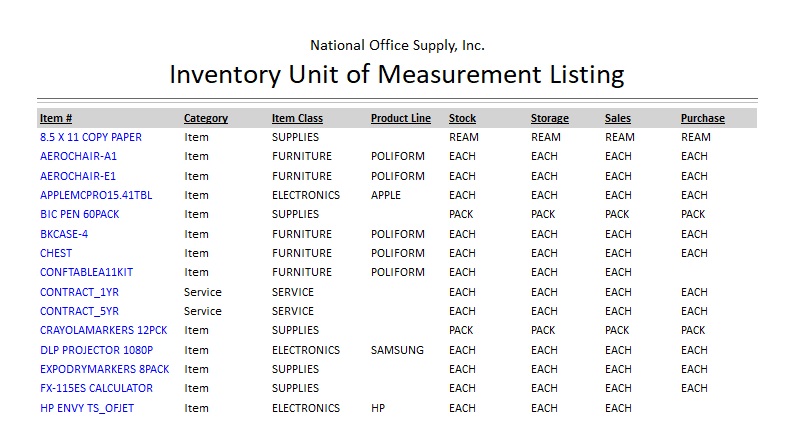This screenshot has width=806, height=437.
Task: Open the AEROCHAIR-E1 item
Action: [x=78, y=176]
